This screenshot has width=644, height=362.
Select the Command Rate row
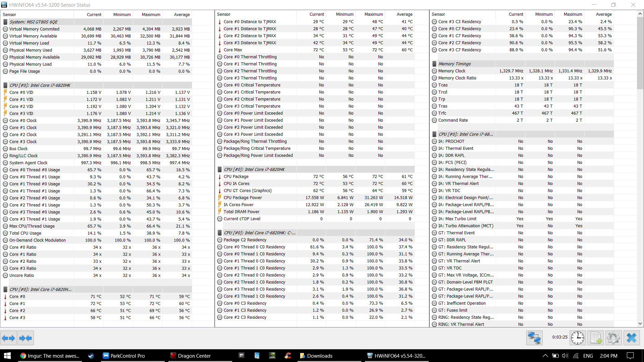[523, 120]
